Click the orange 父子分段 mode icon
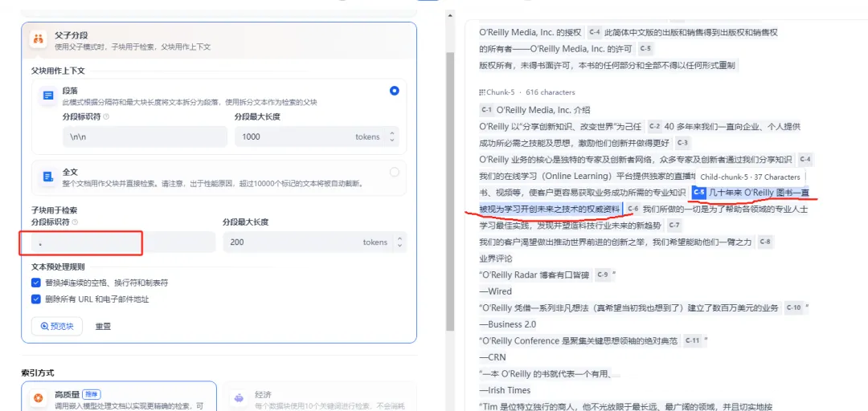The image size is (868, 411). (39, 40)
